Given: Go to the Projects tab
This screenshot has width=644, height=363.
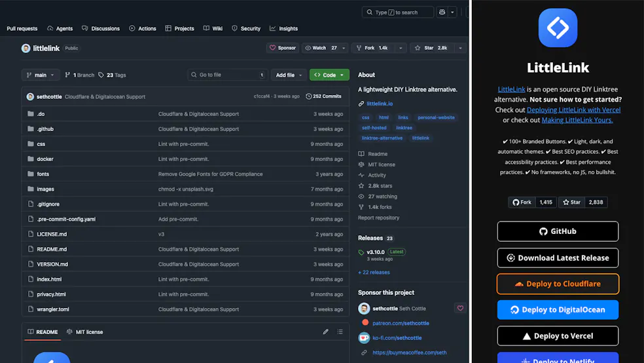Looking at the screenshot, I should tap(179, 28).
